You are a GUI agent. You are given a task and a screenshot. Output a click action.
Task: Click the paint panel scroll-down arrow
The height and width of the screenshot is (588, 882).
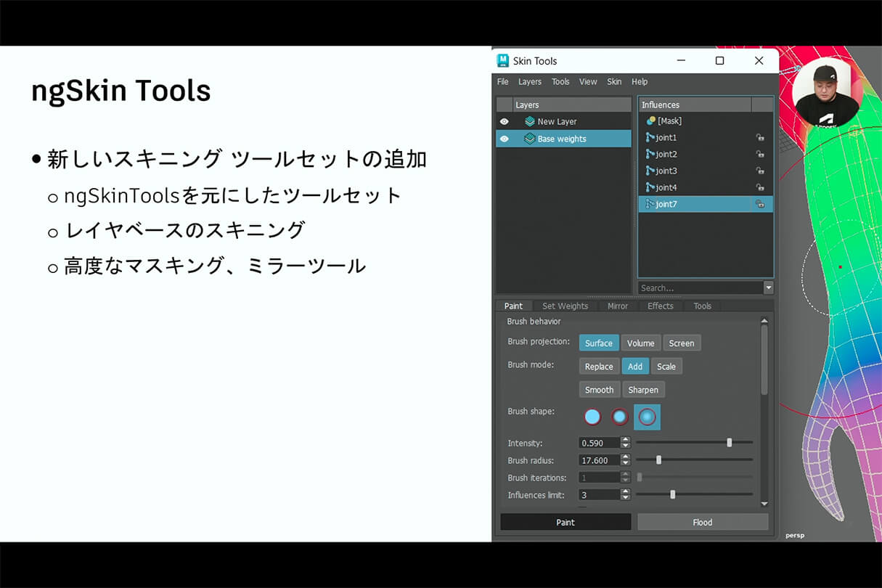(x=764, y=503)
